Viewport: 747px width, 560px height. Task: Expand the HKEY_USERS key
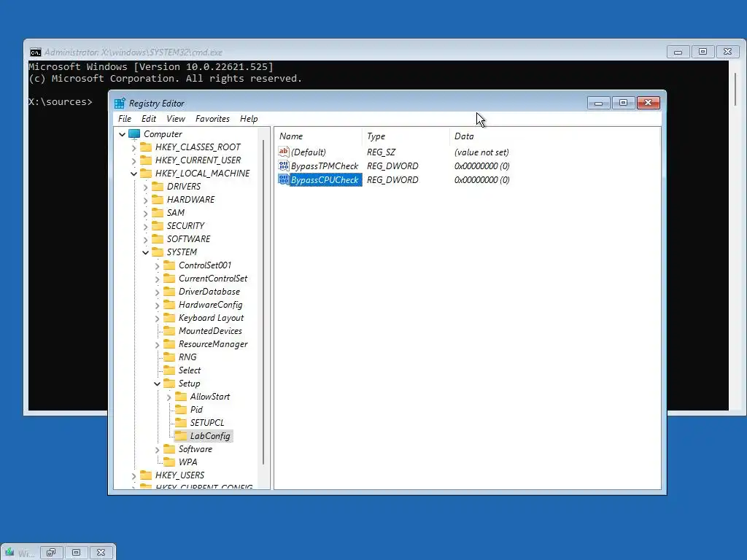pyautogui.click(x=134, y=475)
